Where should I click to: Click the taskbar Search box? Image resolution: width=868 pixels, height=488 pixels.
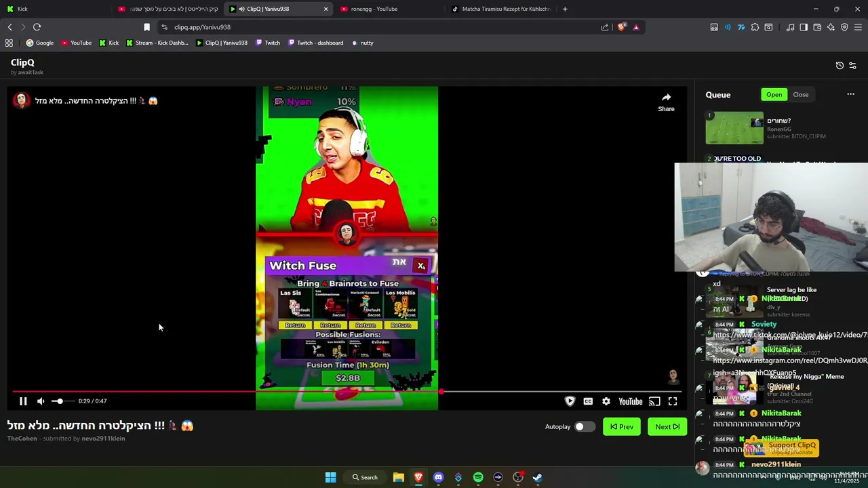click(365, 477)
